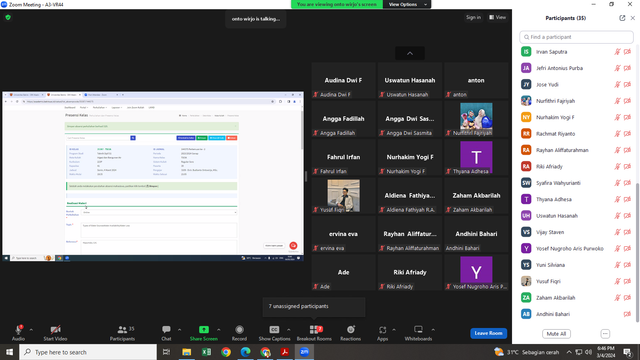
Task: Expand Apps options arrow
Action: pos(394,330)
